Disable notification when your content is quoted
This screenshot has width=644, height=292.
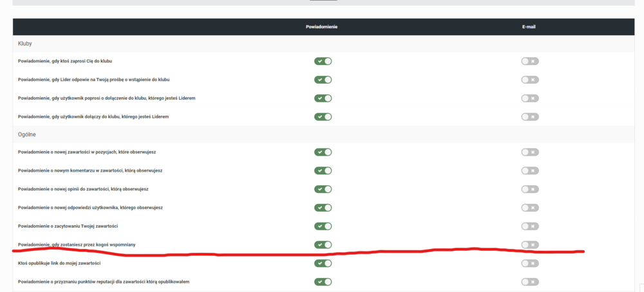coord(323,226)
